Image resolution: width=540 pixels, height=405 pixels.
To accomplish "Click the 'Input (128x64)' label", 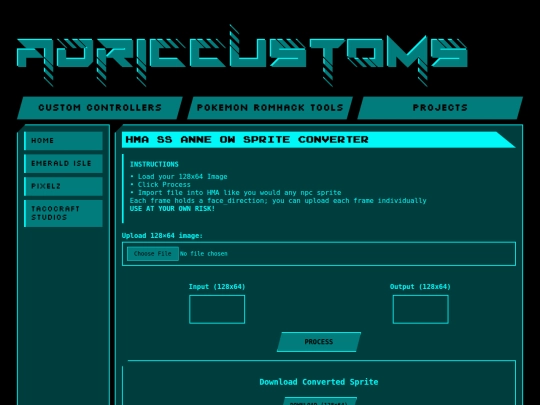I will [217, 287].
